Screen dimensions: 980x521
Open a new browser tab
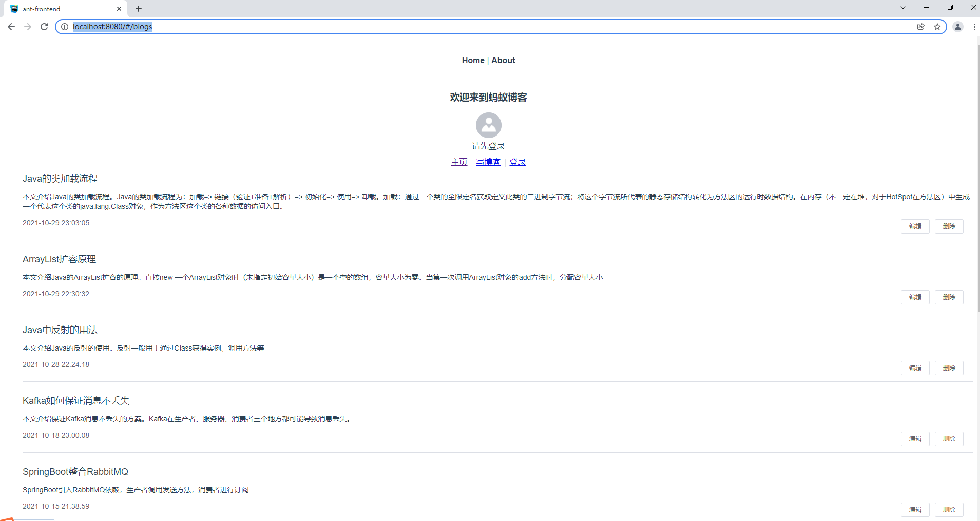point(138,8)
